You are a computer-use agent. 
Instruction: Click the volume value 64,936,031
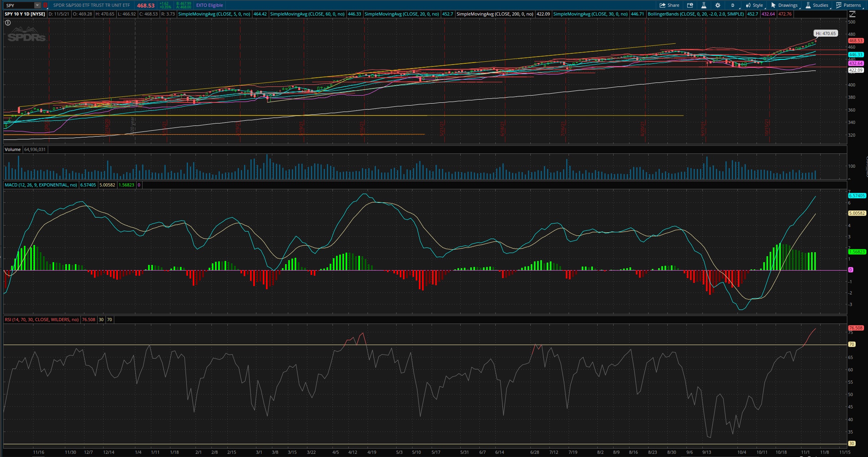pyautogui.click(x=35, y=149)
